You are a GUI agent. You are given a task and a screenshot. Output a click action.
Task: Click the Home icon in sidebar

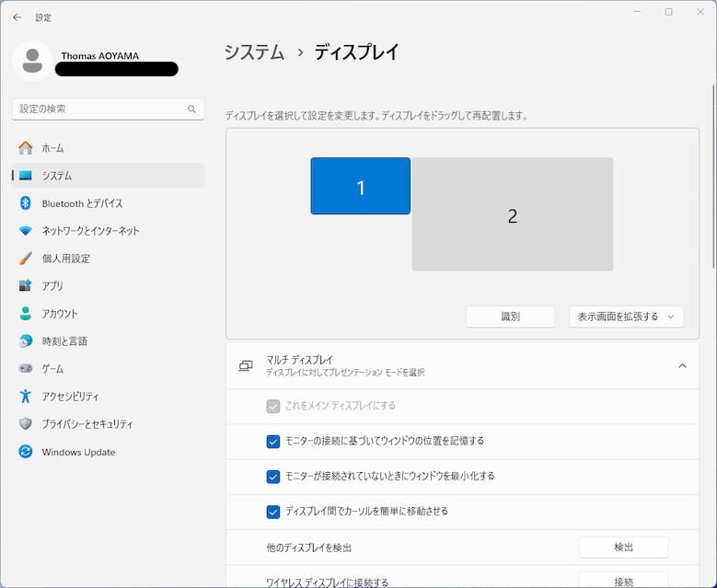click(x=26, y=148)
